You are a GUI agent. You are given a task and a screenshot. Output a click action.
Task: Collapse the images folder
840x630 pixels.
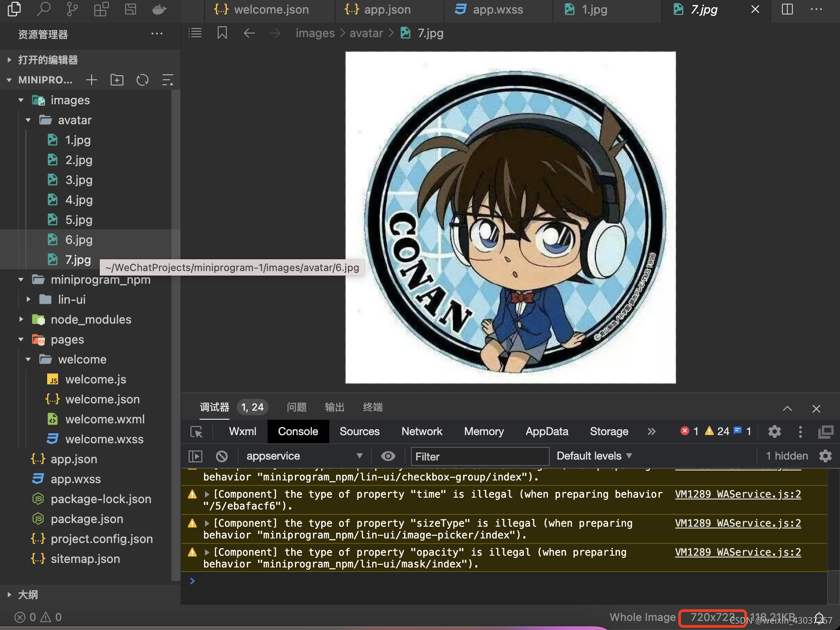tap(21, 100)
